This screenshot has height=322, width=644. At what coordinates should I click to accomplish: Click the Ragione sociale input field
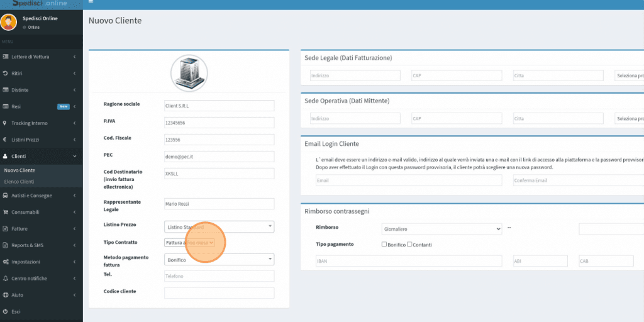click(219, 106)
